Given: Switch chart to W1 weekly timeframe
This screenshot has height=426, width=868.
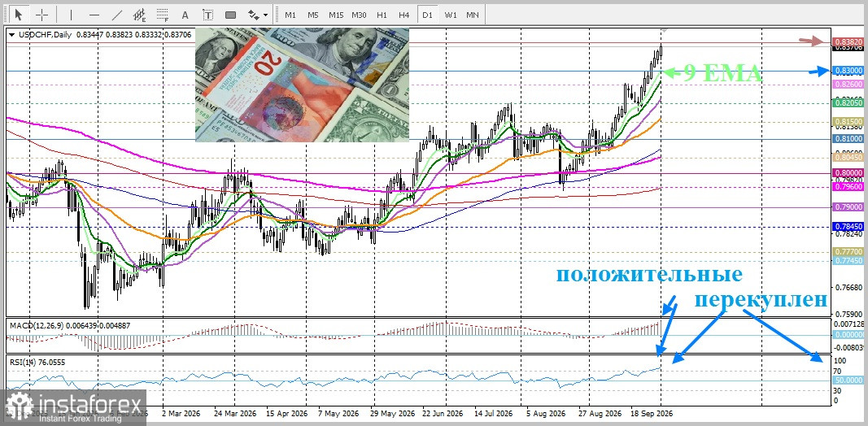Looking at the screenshot, I should pos(451,15).
